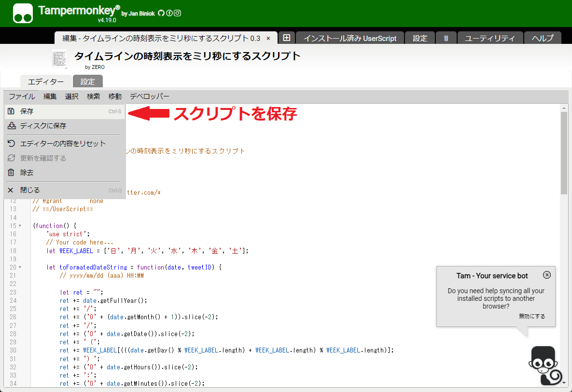This screenshot has width=572, height=392.
Task: Switch to the エディター tab
Action: click(45, 81)
